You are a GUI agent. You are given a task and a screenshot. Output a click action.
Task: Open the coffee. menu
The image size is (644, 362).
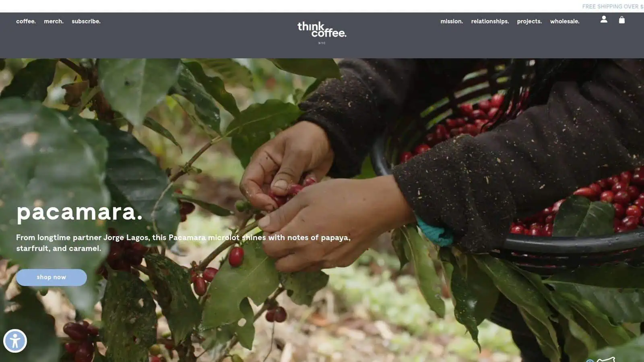tap(26, 21)
